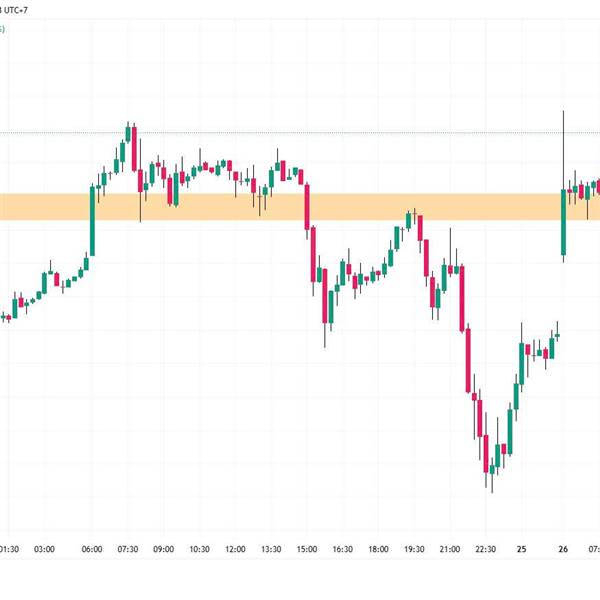
Task: Click the 12:00 time axis label
Action: [235, 549]
